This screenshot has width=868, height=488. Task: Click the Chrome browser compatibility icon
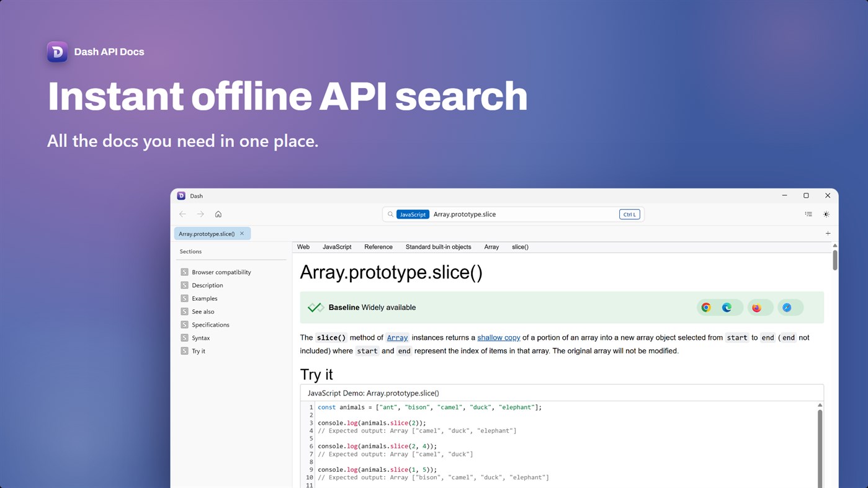point(706,308)
